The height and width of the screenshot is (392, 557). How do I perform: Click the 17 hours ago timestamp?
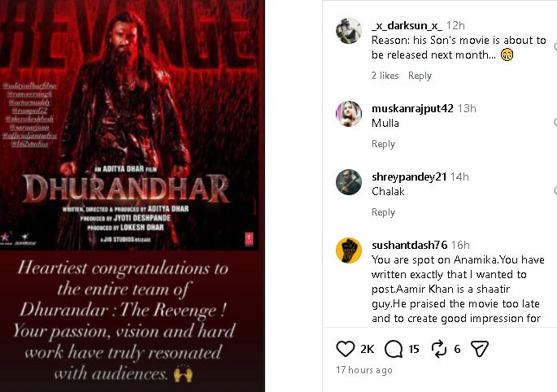[x=364, y=370]
